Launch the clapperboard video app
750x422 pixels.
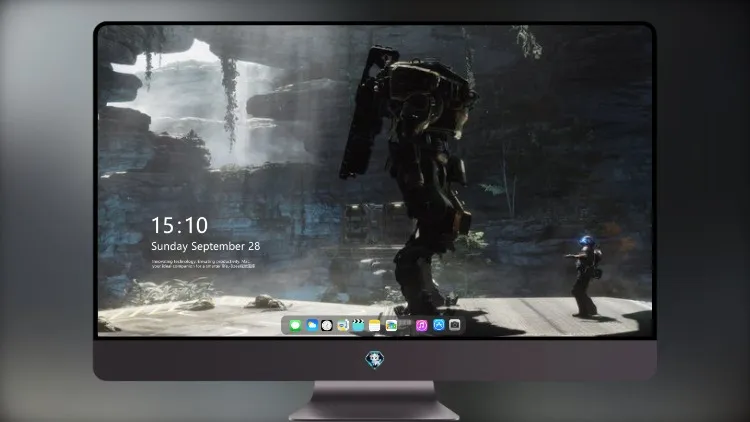coord(358,325)
